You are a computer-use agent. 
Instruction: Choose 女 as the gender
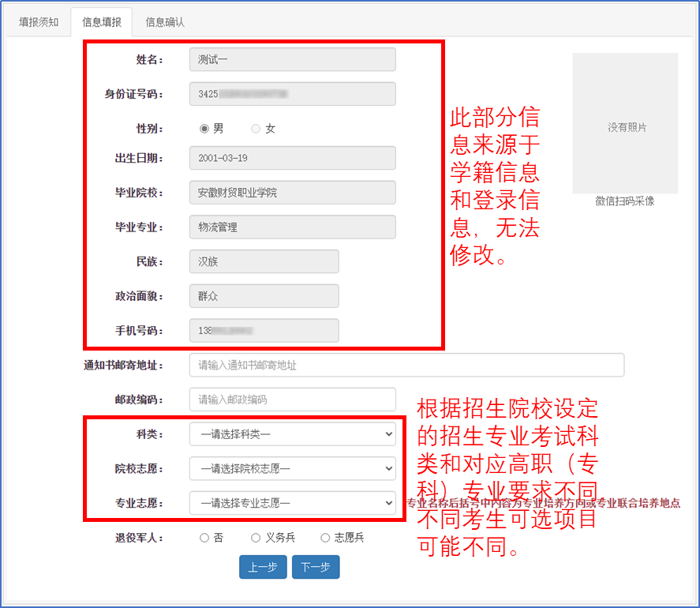point(254,127)
